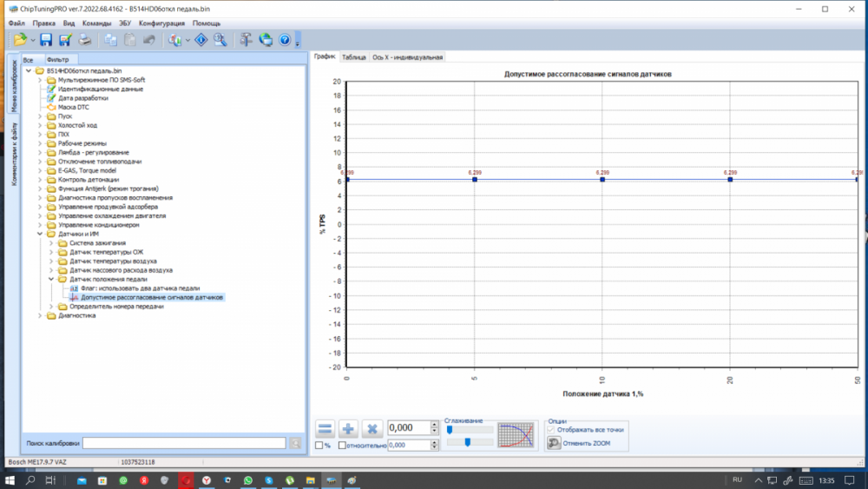
Task: Open help via question mark icon
Action: point(284,39)
